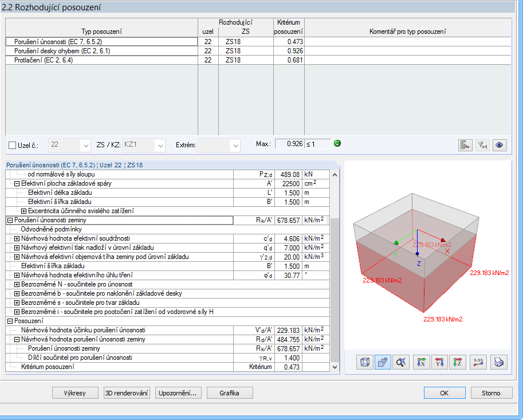Click the result diagrams bar icon
The image size is (523, 420).
(x=465, y=145)
